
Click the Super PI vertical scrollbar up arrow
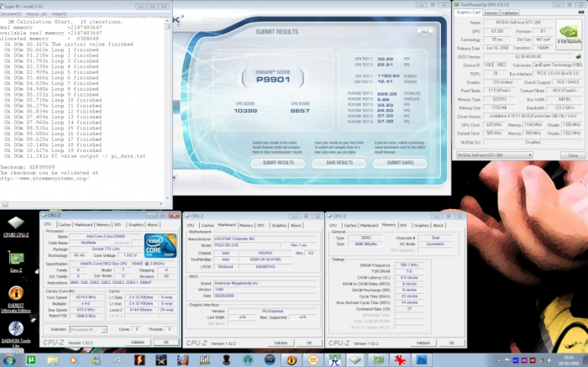(x=167, y=20)
